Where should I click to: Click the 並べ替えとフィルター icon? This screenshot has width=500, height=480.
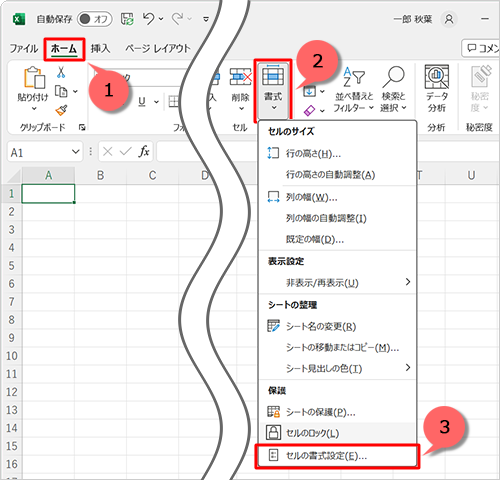point(354,77)
